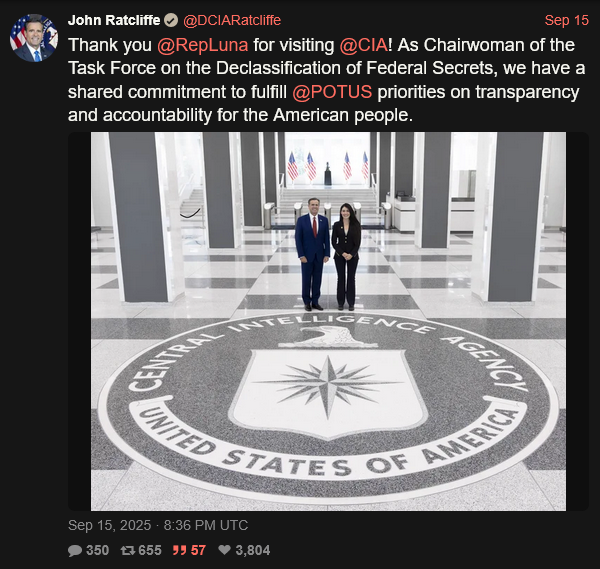
Task: Follow the @POTUS mention
Action: pos(332,92)
